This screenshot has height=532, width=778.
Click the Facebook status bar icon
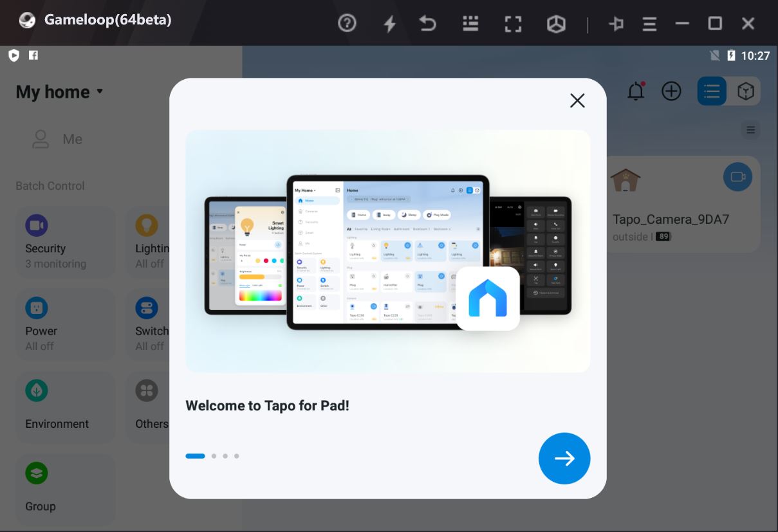(x=33, y=55)
